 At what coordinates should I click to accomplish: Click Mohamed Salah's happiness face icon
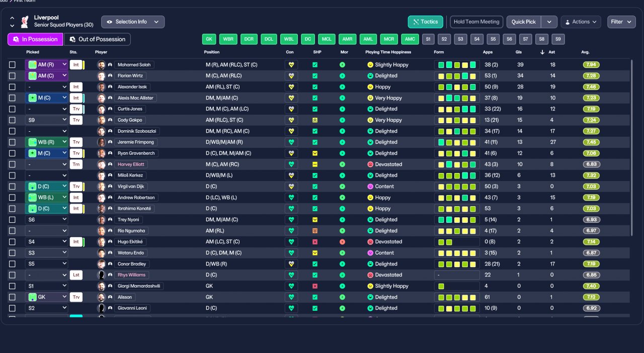point(370,65)
